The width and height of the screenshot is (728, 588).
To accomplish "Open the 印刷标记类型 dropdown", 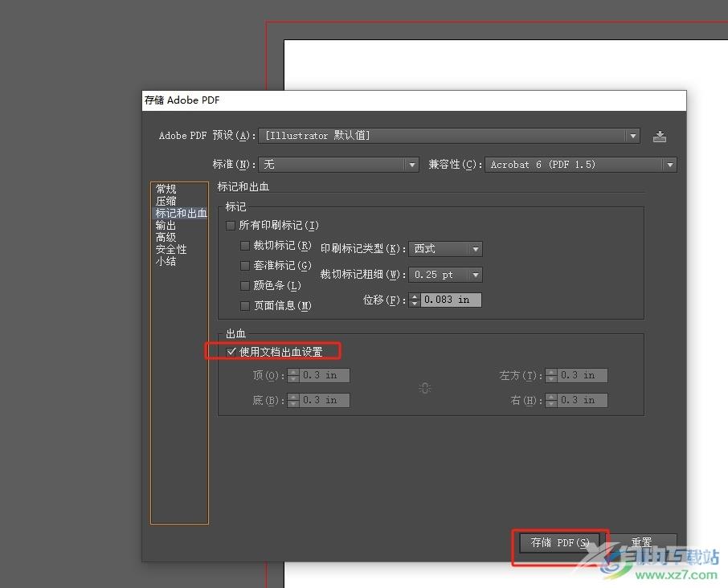I will [445, 249].
